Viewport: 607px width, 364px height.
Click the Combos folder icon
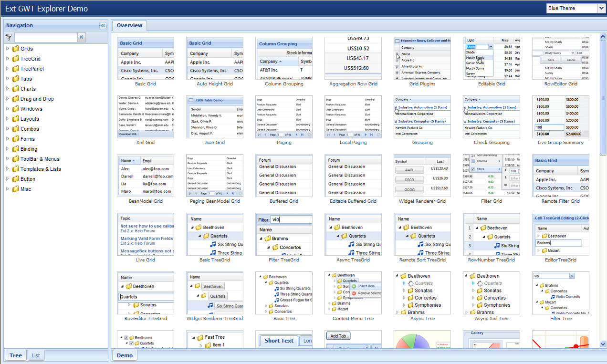tap(16, 129)
